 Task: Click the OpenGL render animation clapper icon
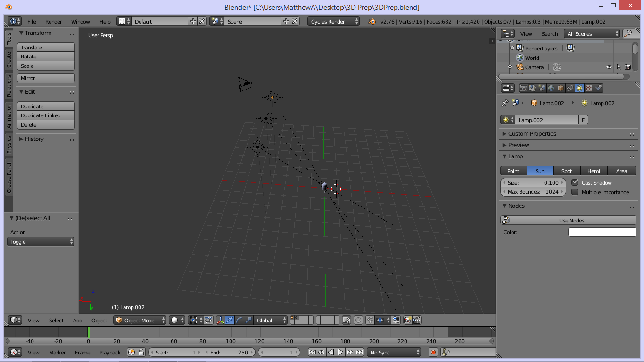[417, 320]
